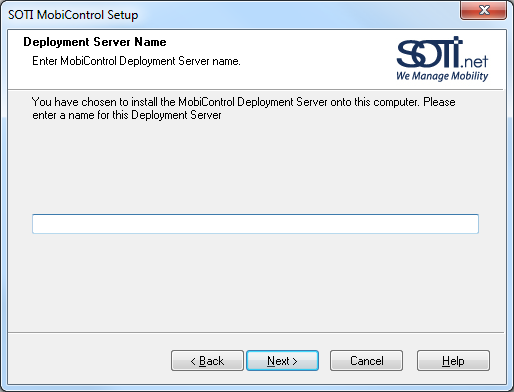Close the SOTI MobiControl Setup window
Image resolution: width=514 pixels, height=392 pixels.
click(484, 10)
